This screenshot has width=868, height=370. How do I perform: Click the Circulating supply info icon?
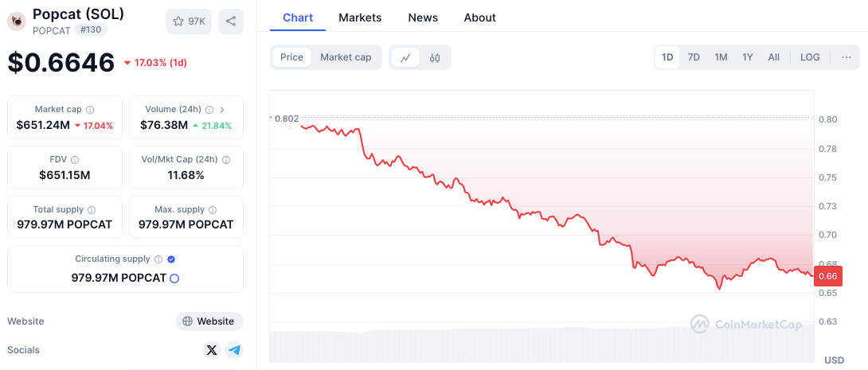(158, 259)
